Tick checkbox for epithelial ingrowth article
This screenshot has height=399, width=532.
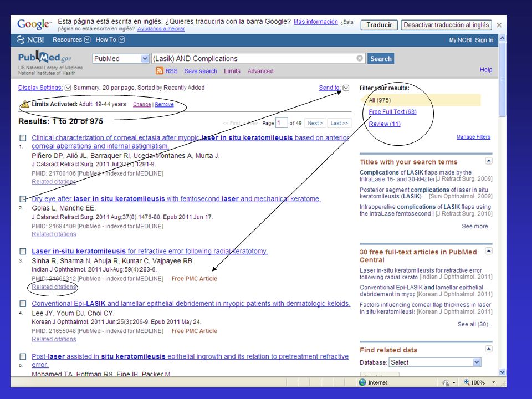[x=23, y=356]
